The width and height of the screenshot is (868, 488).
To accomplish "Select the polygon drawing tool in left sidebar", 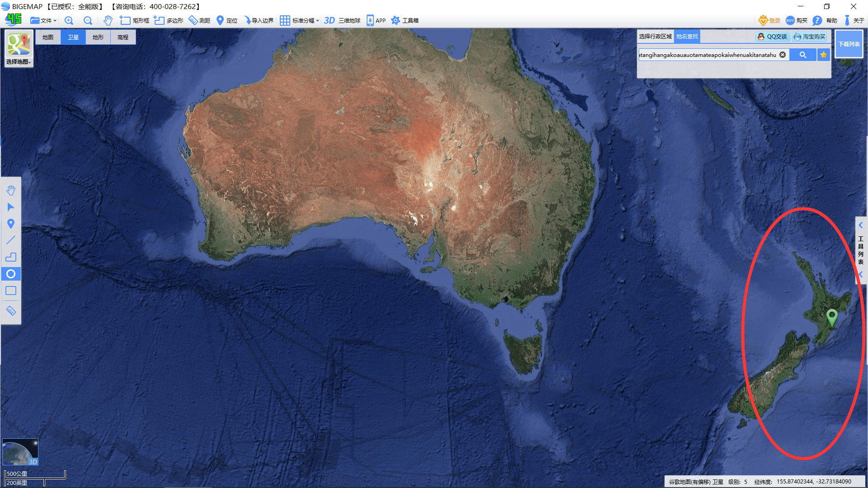I will pos(11,257).
